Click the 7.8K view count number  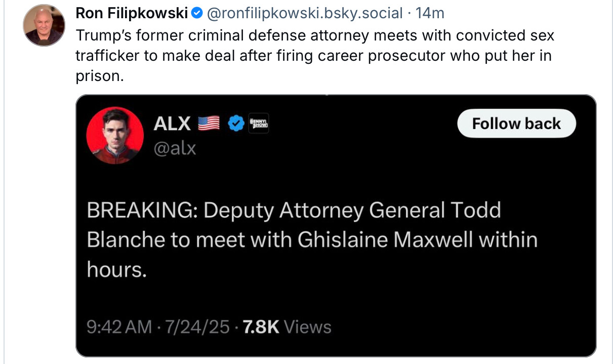click(261, 327)
